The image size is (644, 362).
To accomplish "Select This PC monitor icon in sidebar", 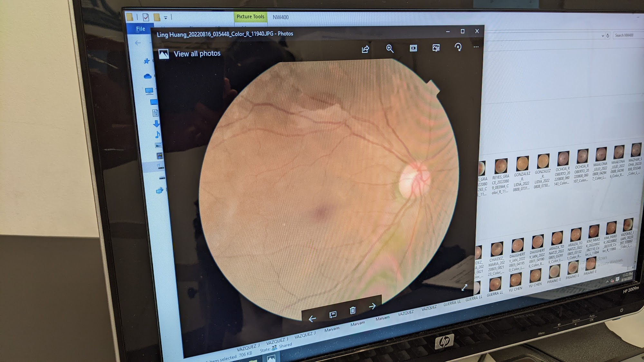I will coord(149,91).
